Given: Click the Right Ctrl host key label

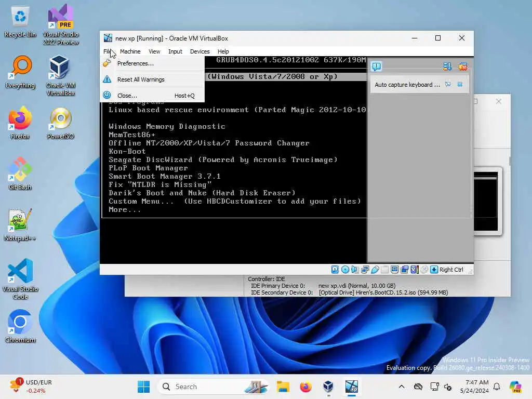Looking at the screenshot, I should click(x=451, y=270).
